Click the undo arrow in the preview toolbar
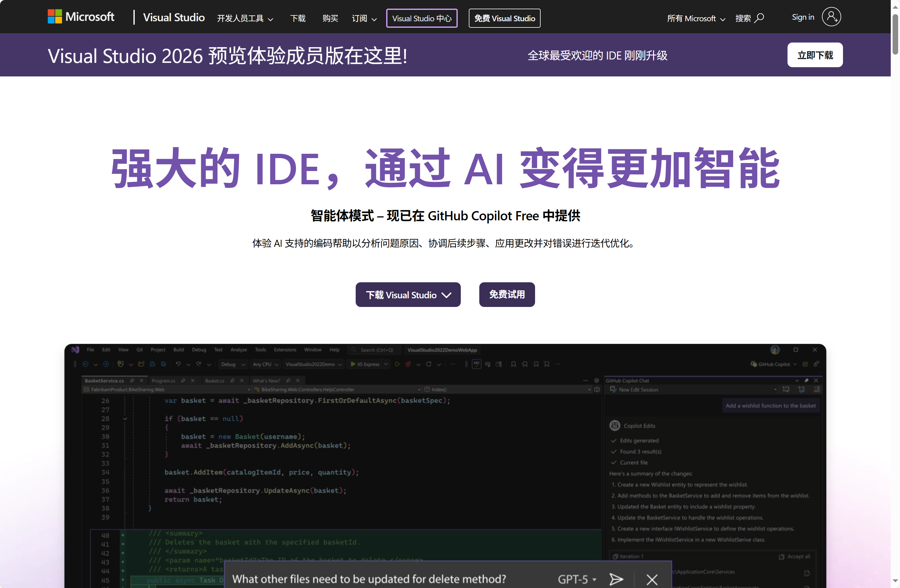The width and height of the screenshot is (900, 588). click(178, 364)
